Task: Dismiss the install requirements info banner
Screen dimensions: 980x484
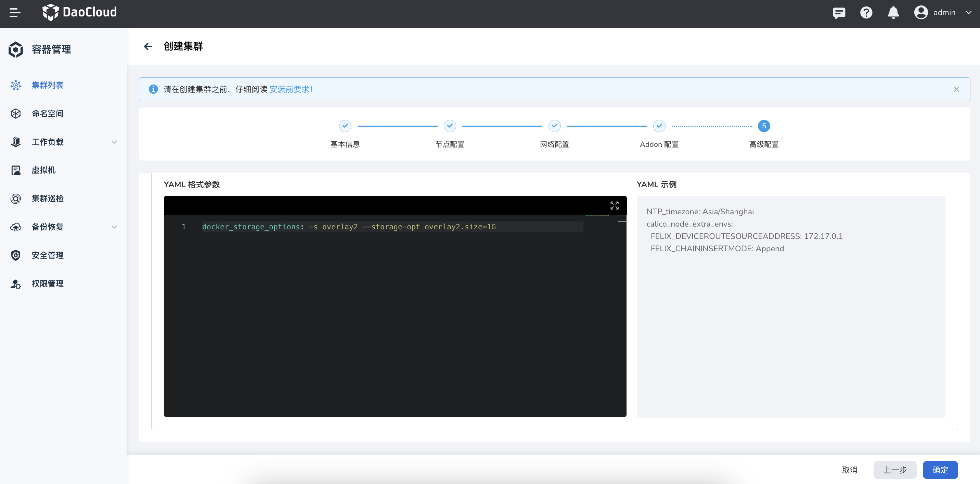Action: point(956,89)
